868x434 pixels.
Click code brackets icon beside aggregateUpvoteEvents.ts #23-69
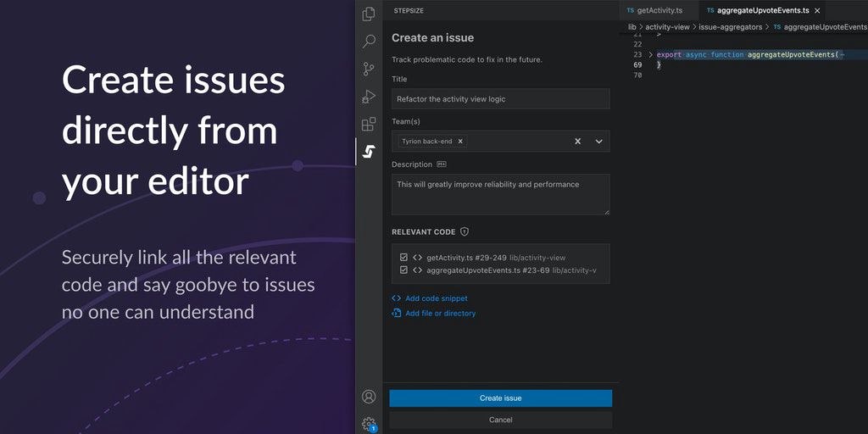(417, 270)
